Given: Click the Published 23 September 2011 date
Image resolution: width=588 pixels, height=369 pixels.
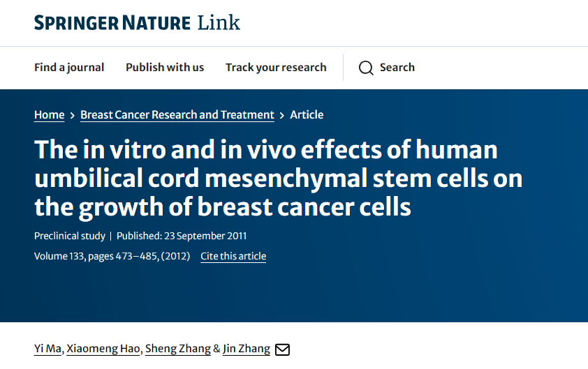Looking at the screenshot, I should 182,236.
